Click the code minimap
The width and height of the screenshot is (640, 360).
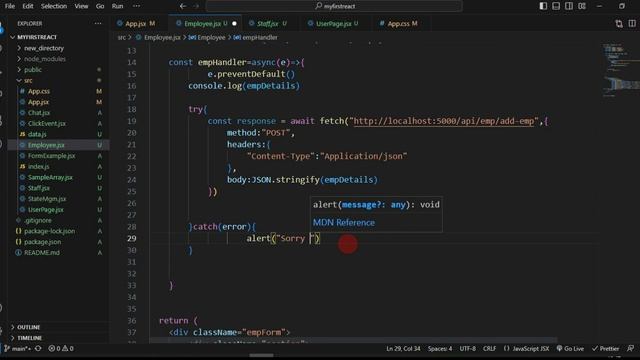coord(620,69)
